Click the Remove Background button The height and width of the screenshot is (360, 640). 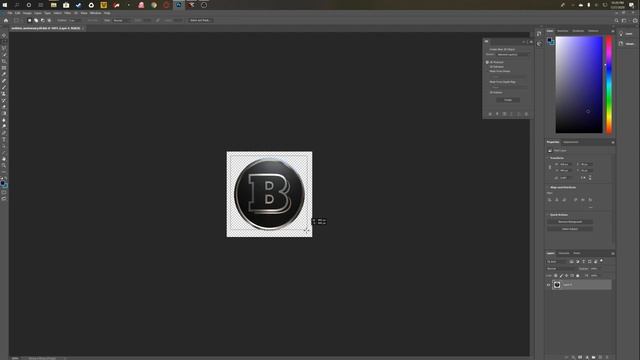[570, 222]
